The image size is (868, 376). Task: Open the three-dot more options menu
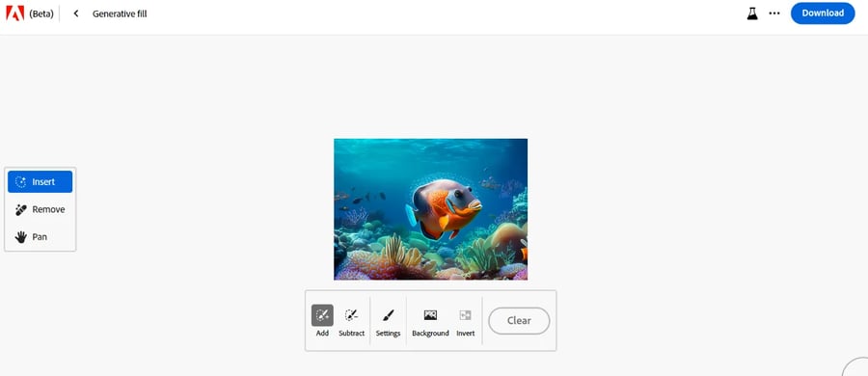click(774, 13)
